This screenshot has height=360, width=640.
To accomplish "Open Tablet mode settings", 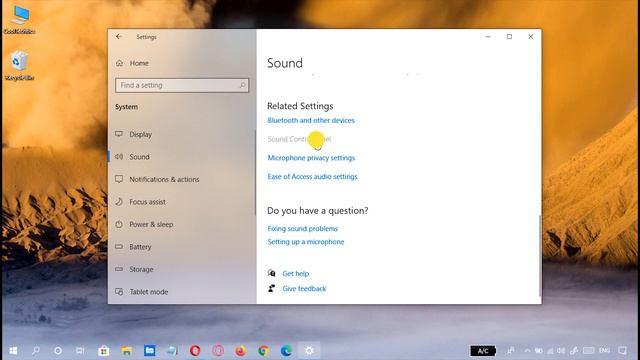I will (x=149, y=292).
